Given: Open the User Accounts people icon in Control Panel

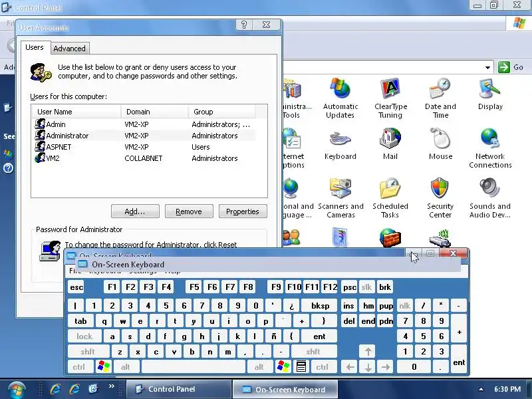Looking at the screenshot, I should pos(291,237).
